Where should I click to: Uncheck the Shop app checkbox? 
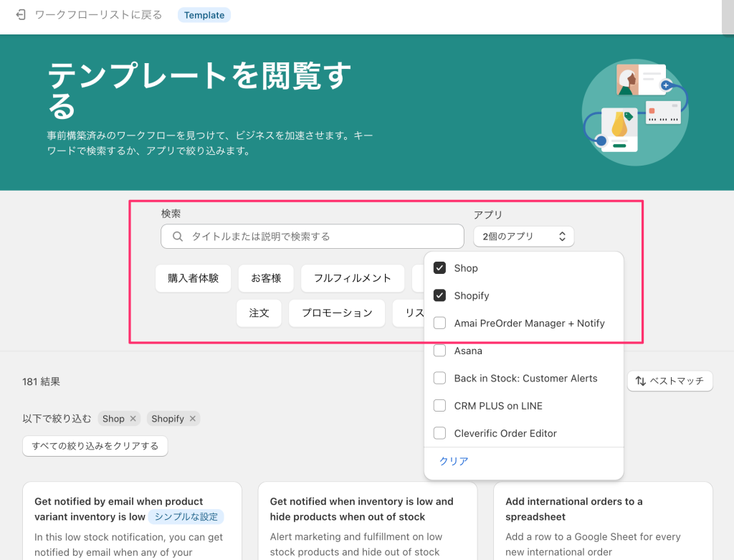[440, 268]
